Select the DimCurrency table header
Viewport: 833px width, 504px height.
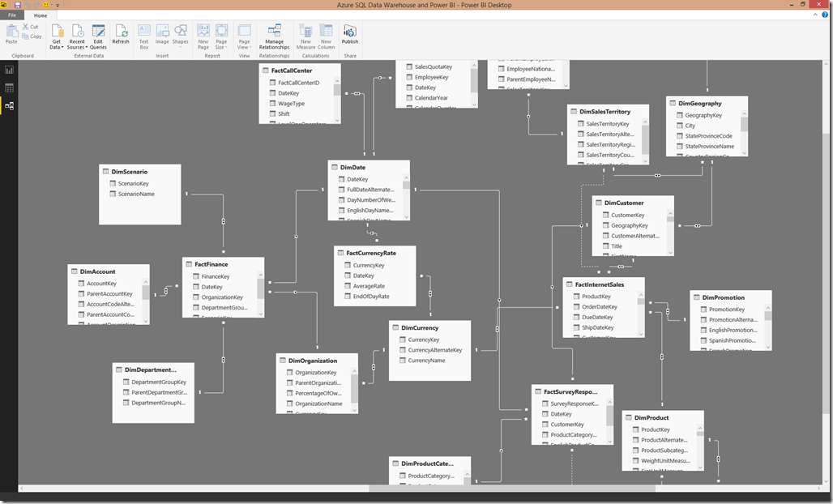click(429, 327)
